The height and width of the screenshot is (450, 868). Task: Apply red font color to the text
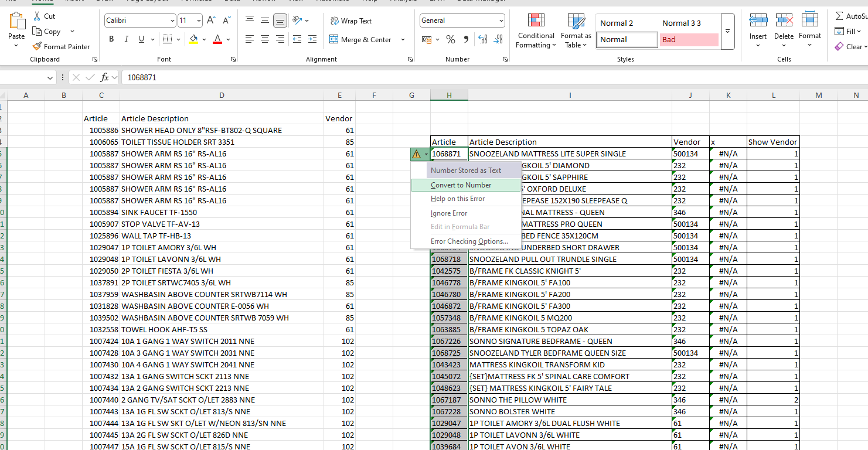point(217,39)
